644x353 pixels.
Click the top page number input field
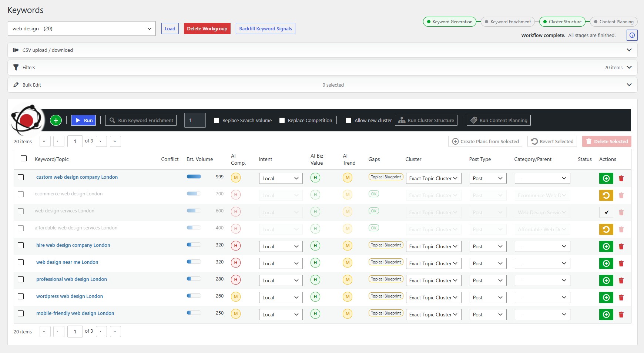click(x=75, y=141)
